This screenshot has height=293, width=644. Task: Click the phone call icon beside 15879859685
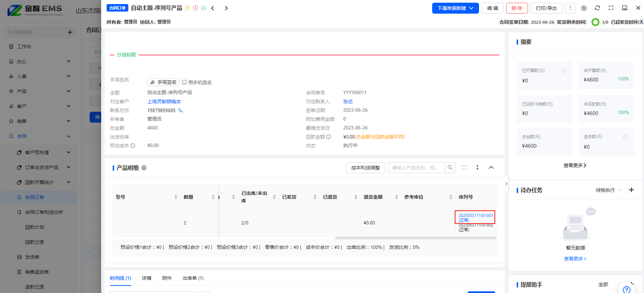point(181,110)
